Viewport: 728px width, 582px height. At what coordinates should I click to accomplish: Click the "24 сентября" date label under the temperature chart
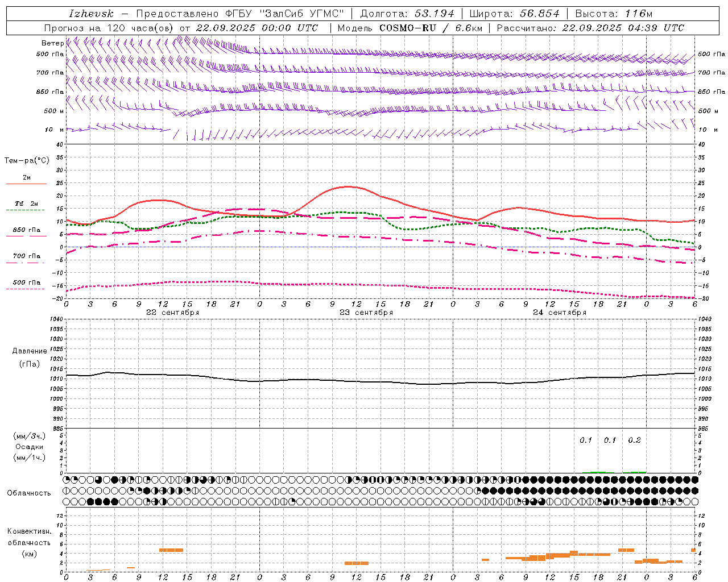pyautogui.click(x=560, y=313)
